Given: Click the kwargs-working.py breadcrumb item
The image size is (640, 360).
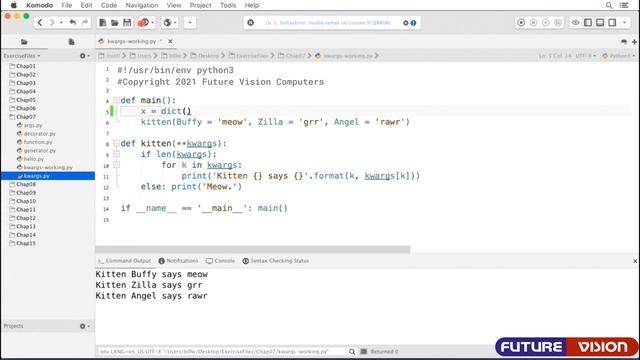Looking at the screenshot, I should click(x=344, y=56).
